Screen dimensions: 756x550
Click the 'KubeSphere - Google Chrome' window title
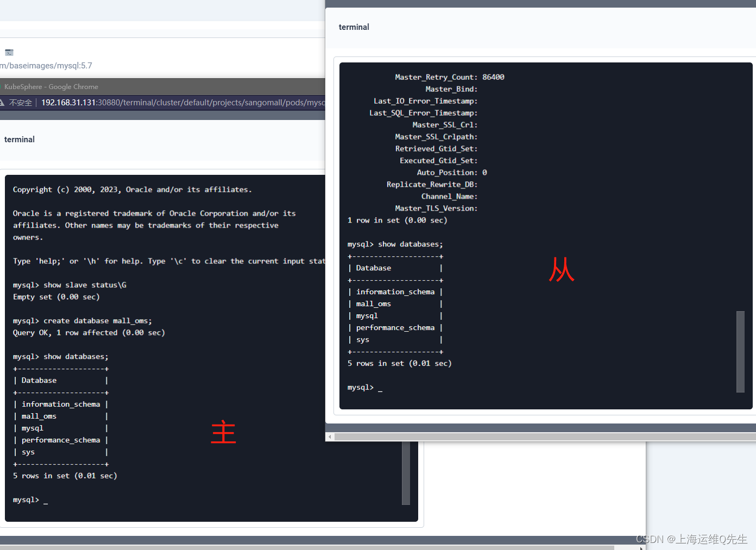[52, 87]
